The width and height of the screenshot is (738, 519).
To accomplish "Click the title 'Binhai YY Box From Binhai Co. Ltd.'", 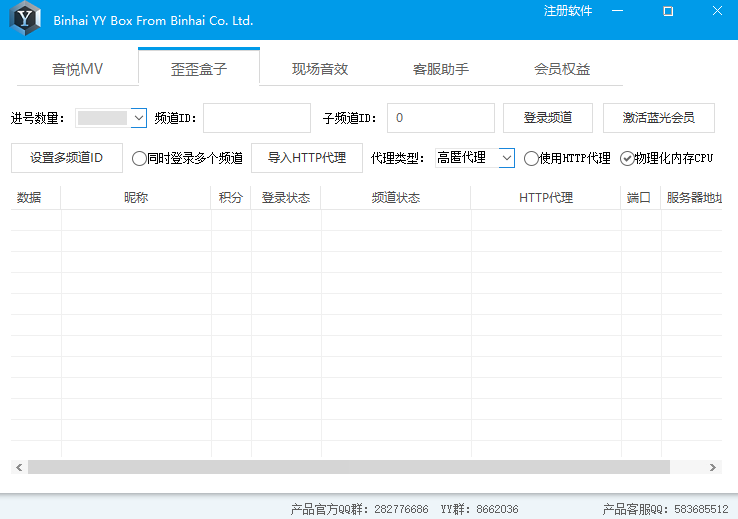I will point(153,21).
